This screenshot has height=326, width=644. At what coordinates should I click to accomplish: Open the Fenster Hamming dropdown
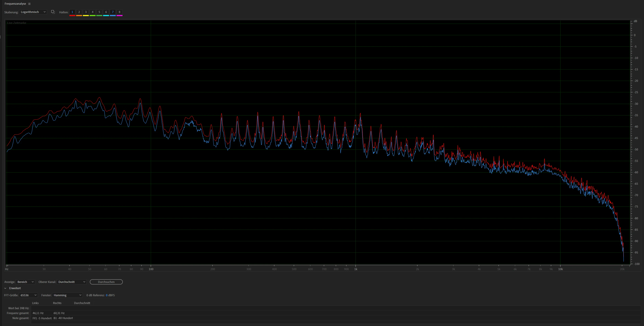click(x=67, y=295)
